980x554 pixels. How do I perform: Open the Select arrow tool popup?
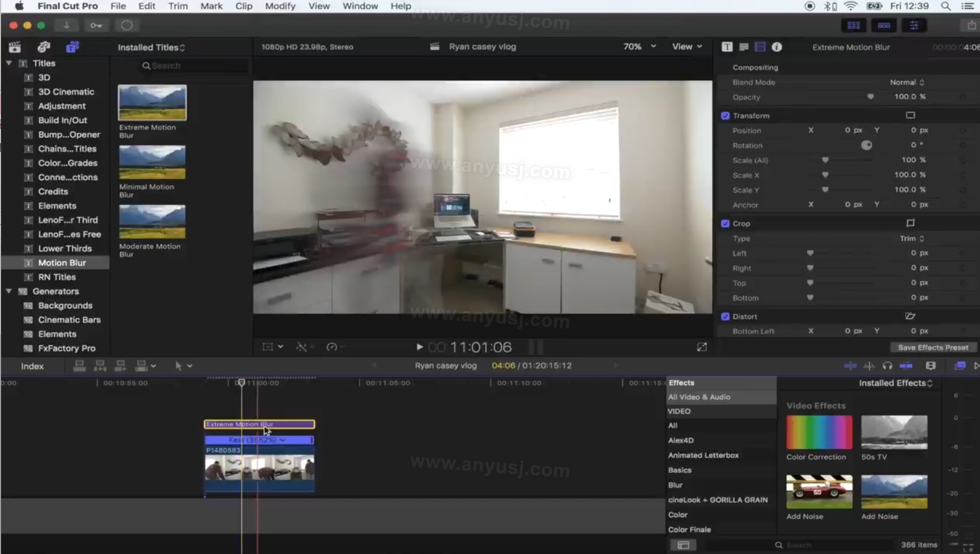point(183,366)
